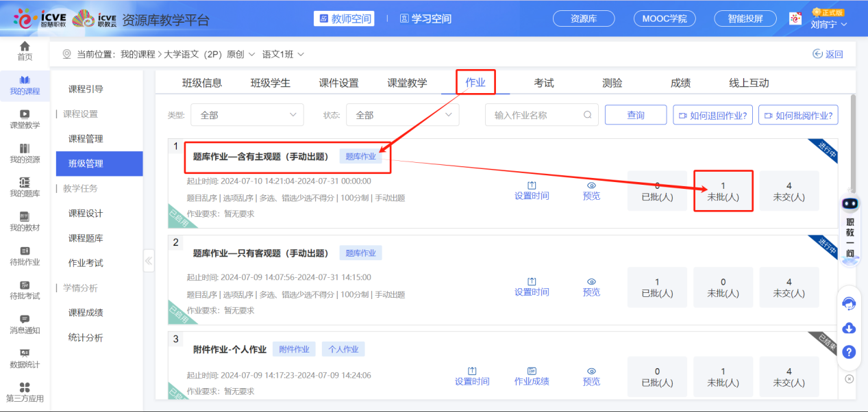
Task: Click the 输入作业名称 search field
Action: click(534, 115)
